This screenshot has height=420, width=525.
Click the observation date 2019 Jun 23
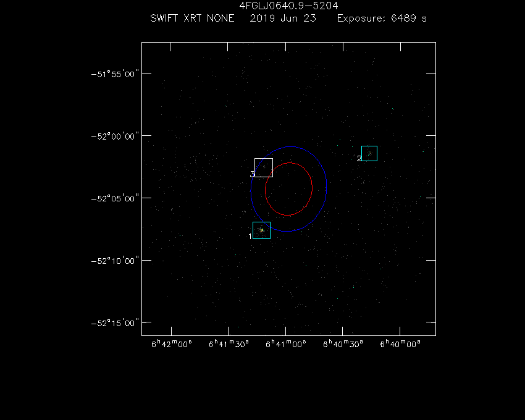[x=283, y=18]
